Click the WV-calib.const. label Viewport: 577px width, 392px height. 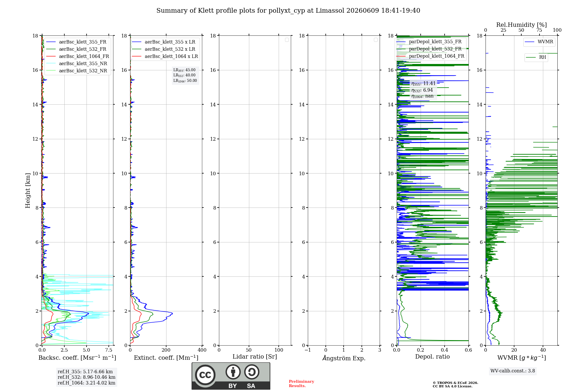pyautogui.click(x=513, y=371)
